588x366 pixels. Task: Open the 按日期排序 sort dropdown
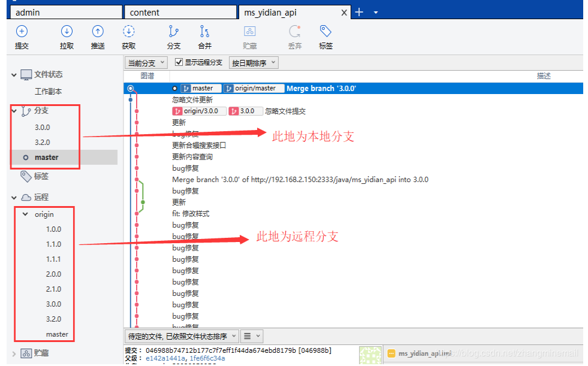[254, 63]
